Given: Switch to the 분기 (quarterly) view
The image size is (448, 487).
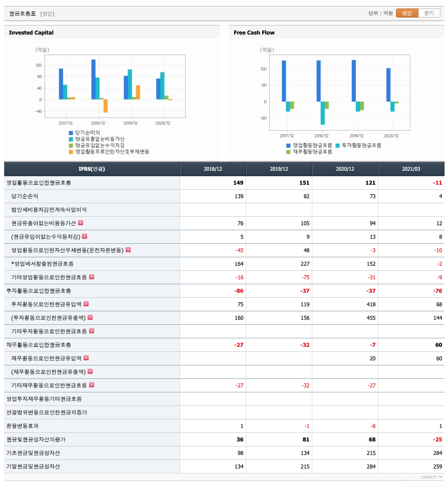Looking at the screenshot, I should [x=429, y=13].
